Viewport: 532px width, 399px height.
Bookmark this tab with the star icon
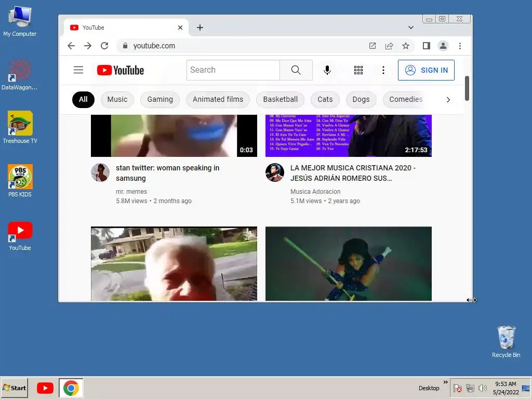click(406, 46)
